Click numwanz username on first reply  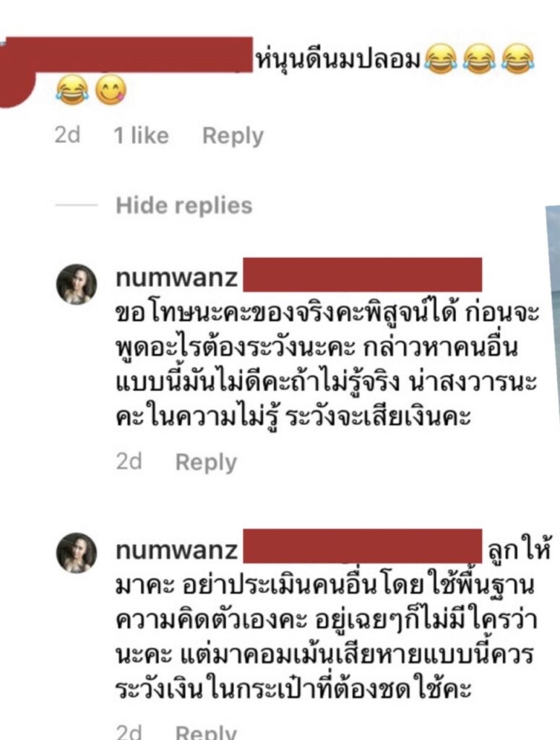[x=176, y=277]
